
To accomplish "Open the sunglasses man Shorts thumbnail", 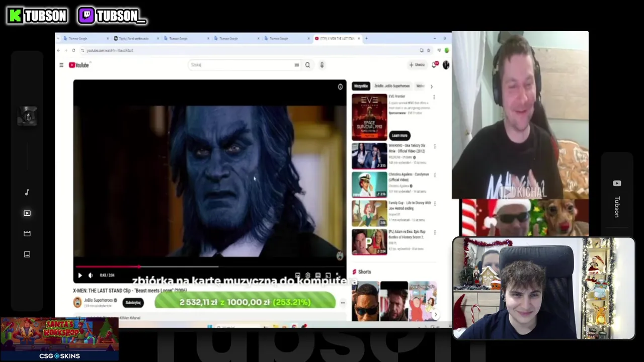I will pos(365,301).
